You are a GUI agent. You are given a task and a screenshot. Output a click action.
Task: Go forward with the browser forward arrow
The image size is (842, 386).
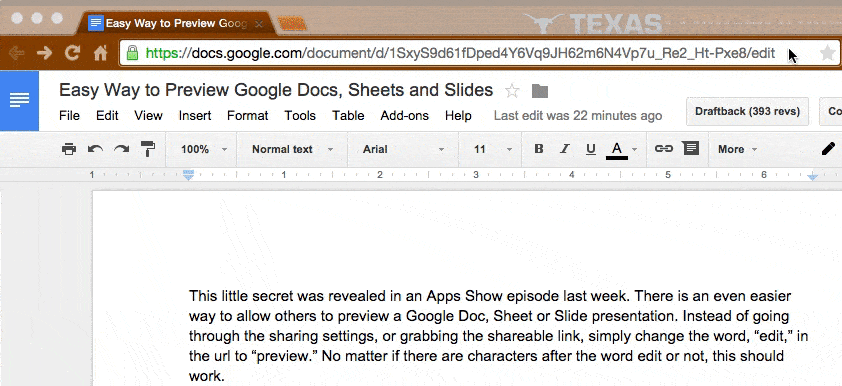tap(44, 53)
